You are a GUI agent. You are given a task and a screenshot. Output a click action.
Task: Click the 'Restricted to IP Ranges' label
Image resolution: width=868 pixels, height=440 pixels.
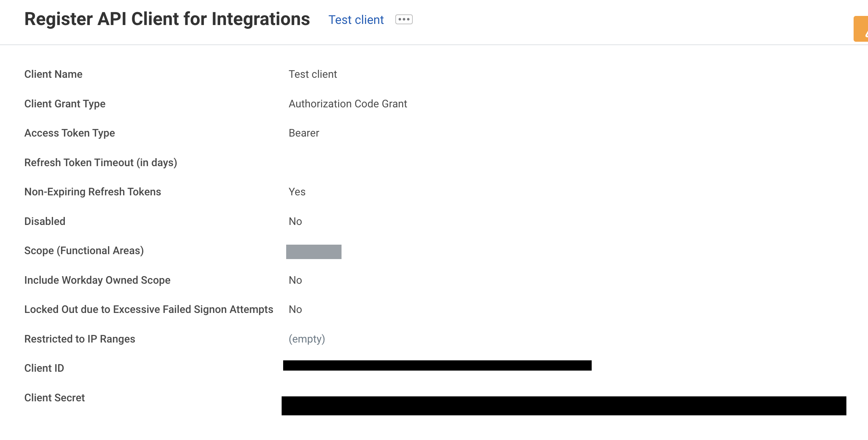coord(80,339)
